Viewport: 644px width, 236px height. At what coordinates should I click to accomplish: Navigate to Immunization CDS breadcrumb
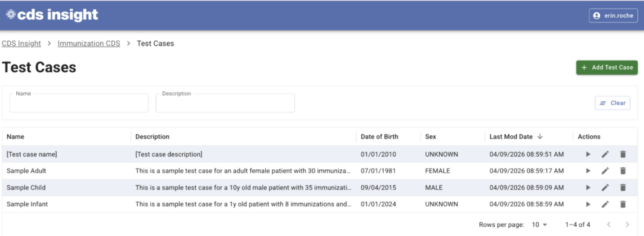pyautogui.click(x=89, y=43)
